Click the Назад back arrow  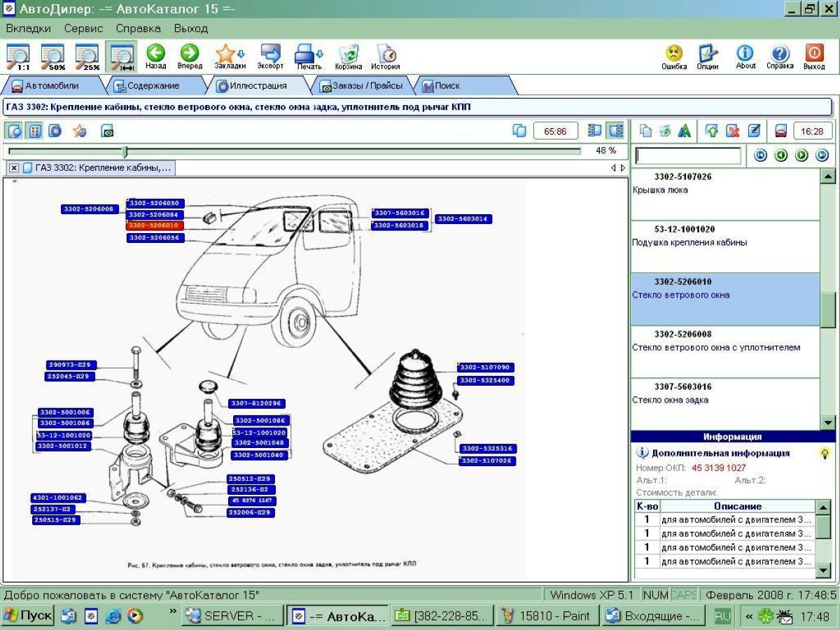point(155,56)
